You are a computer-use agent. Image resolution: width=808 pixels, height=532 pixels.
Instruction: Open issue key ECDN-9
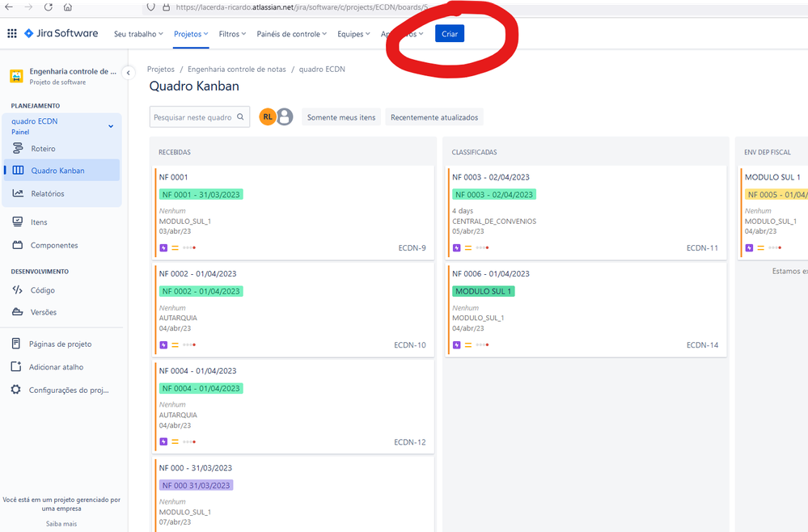[x=412, y=247]
